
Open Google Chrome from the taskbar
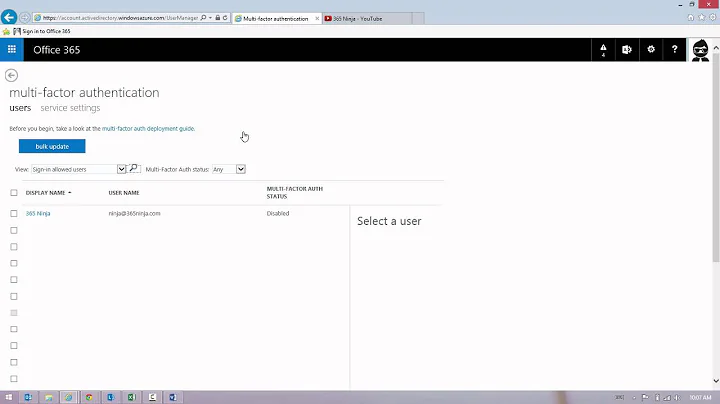[89, 397]
